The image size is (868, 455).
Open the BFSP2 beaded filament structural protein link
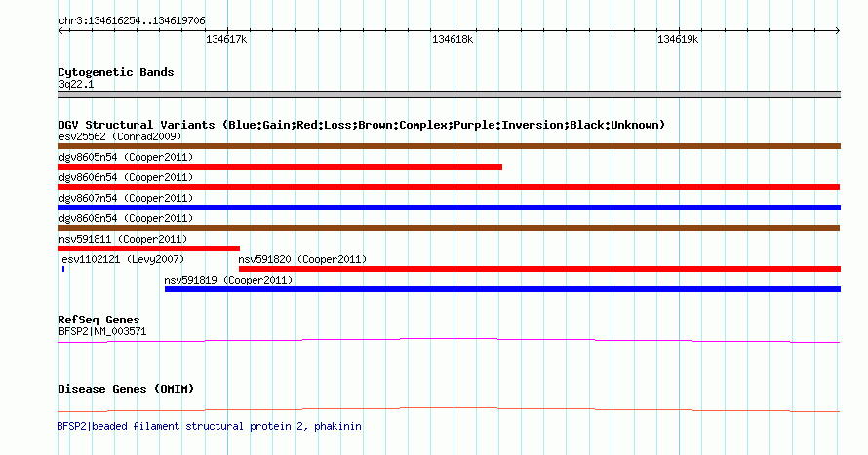point(210,426)
